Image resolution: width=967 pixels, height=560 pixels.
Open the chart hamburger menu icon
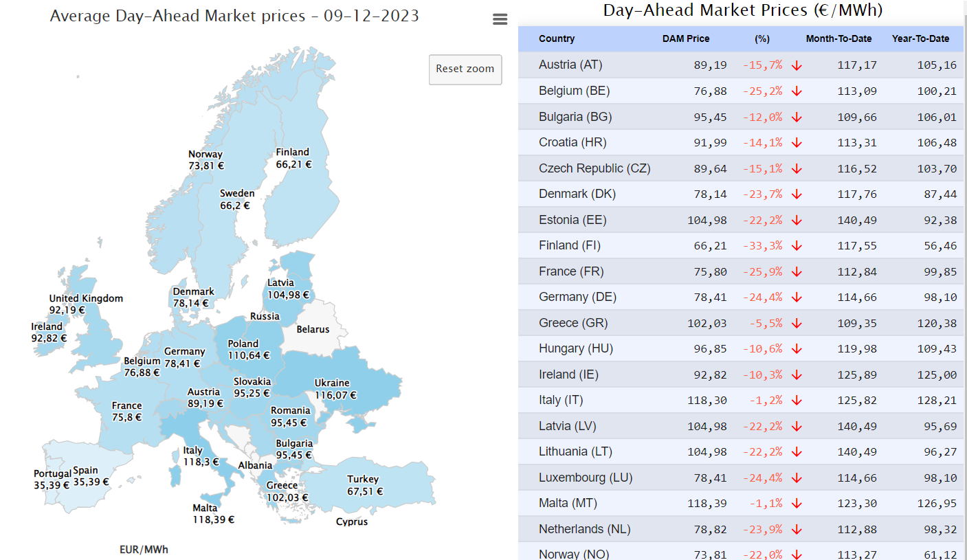click(500, 20)
